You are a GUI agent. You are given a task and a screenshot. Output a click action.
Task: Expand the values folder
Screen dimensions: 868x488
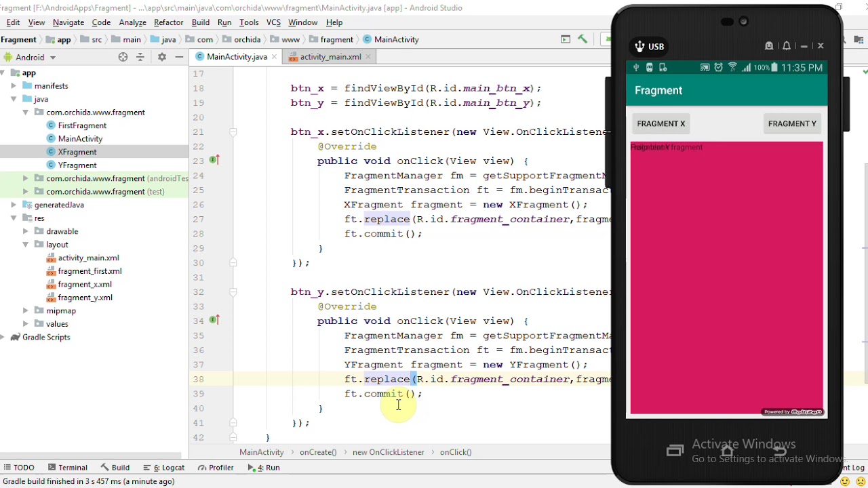click(x=25, y=324)
